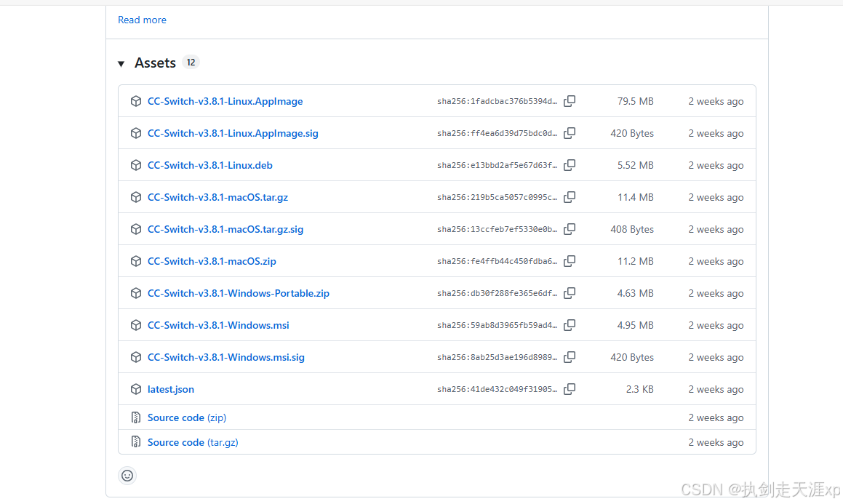Copy sha256 for macOS.tar.gz.sig file

570,229
